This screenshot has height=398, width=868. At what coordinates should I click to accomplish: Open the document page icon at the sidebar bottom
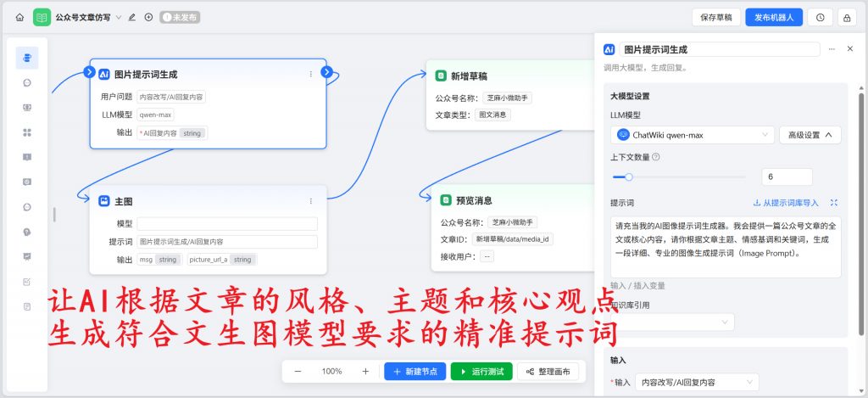pyautogui.click(x=27, y=306)
